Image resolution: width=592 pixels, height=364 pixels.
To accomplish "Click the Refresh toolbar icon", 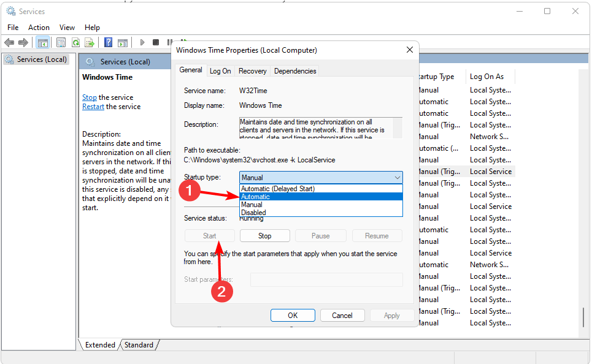I will [76, 43].
